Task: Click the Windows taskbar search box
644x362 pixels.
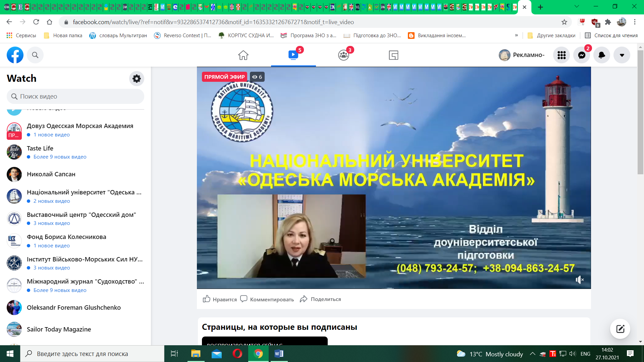Action: [x=92, y=354]
